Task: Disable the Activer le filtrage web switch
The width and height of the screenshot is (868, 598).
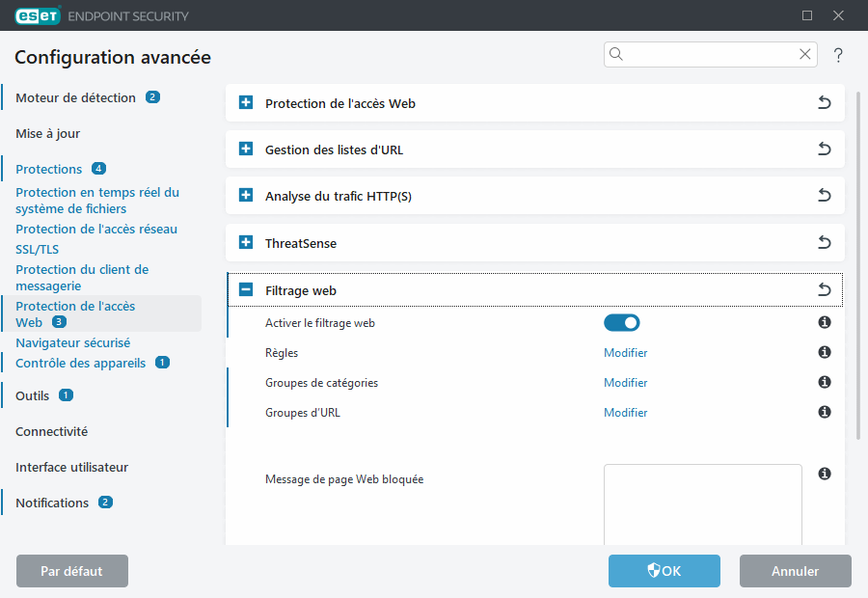Action: pos(622,322)
